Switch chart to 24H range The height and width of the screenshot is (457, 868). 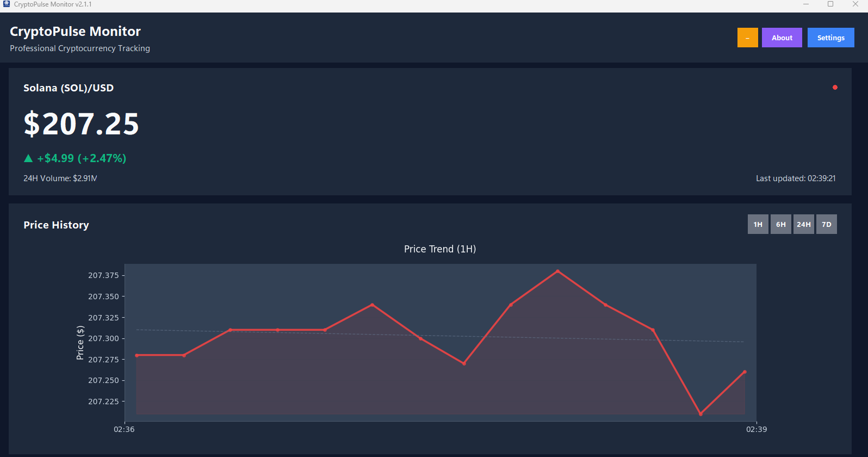click(803, 224)
